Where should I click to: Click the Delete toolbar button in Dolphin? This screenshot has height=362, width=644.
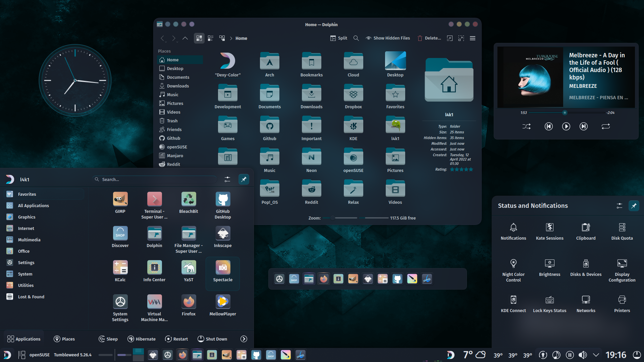[x=429, y=38]
